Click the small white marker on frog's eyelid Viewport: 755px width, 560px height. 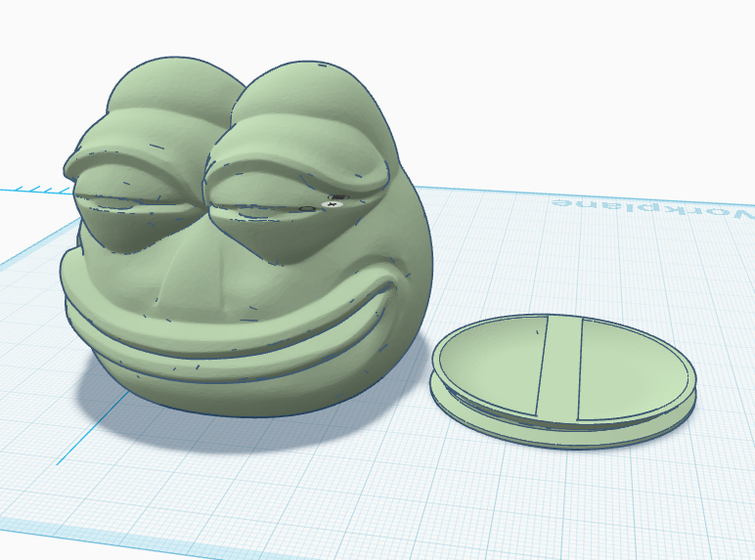tap(333, 204)
